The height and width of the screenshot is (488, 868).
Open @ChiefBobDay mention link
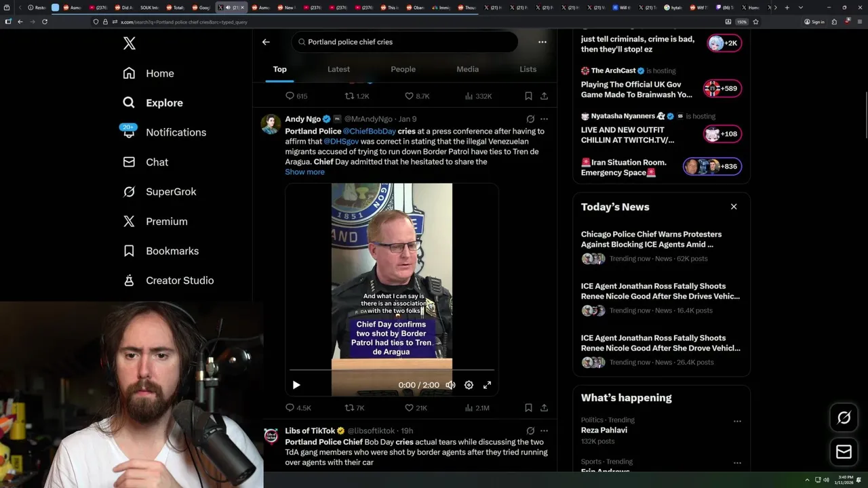coord(369,131)
